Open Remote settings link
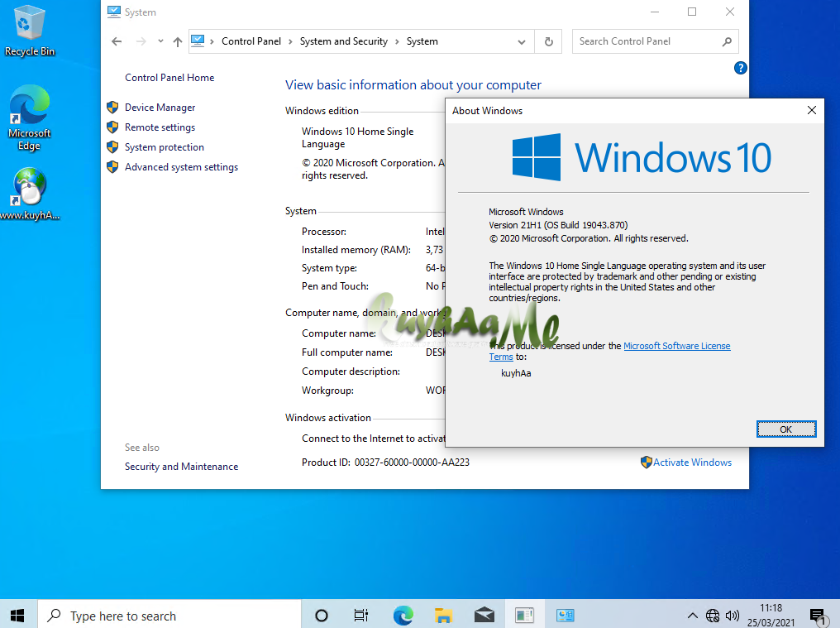Viewport: 840px width, 628px height. (160, 127)
